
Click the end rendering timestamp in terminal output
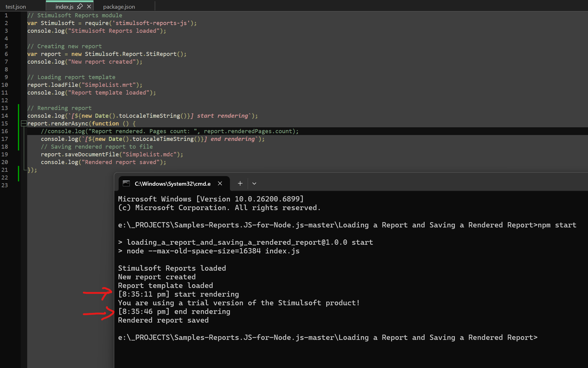pyautogui.click(x=144, y=311)
